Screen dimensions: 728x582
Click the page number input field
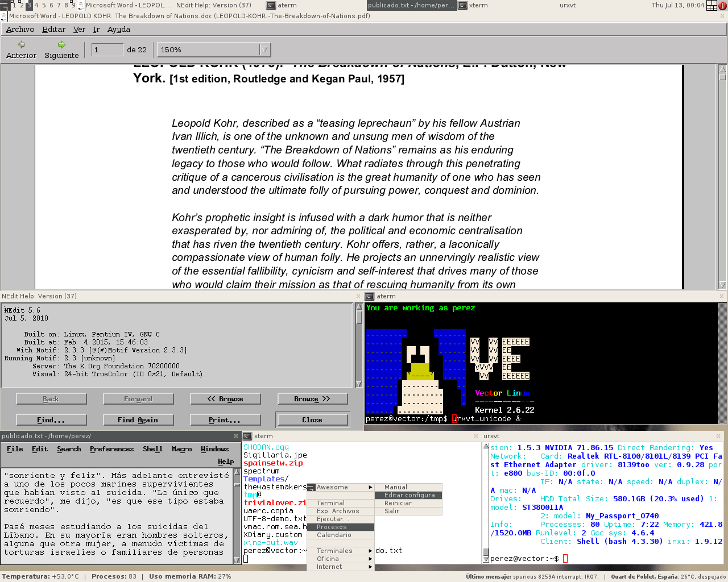tap(107, 50)
